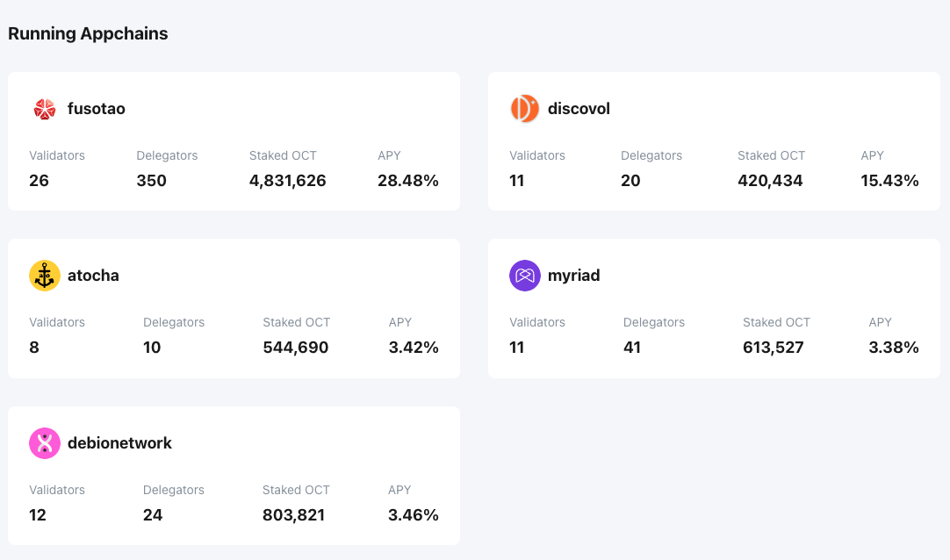Open the fusotao appchain name link
The width and height of the screenshot is (950, 560).
click(96, 109)
